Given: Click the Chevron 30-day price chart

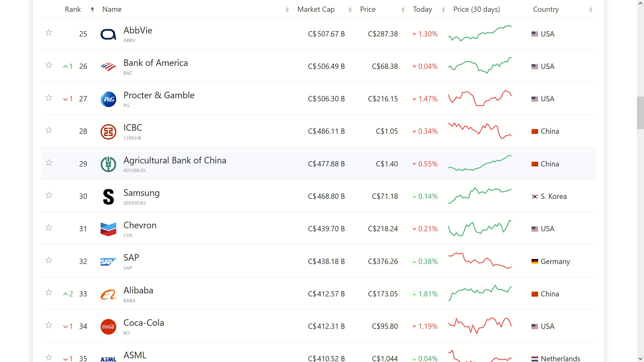Looking at the screenshot, I should pyautogui.click(x=480, y=229).
